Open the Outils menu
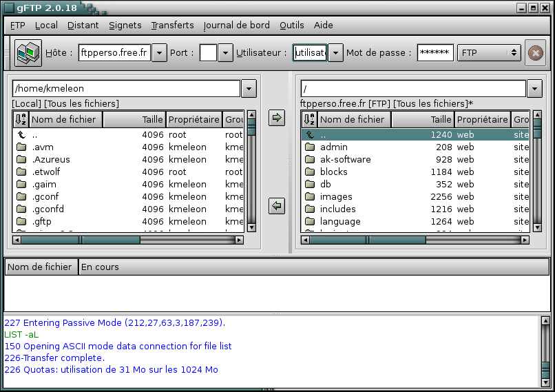The height and width of the screenshot is (392, 555). (292, 25)
